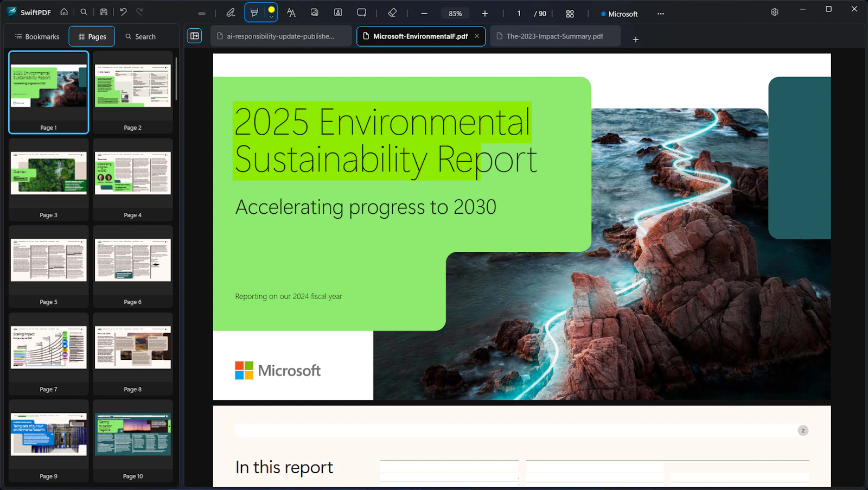Select the Eraser tool
This screenshot has width=868, height=490.
coord(392,12)
